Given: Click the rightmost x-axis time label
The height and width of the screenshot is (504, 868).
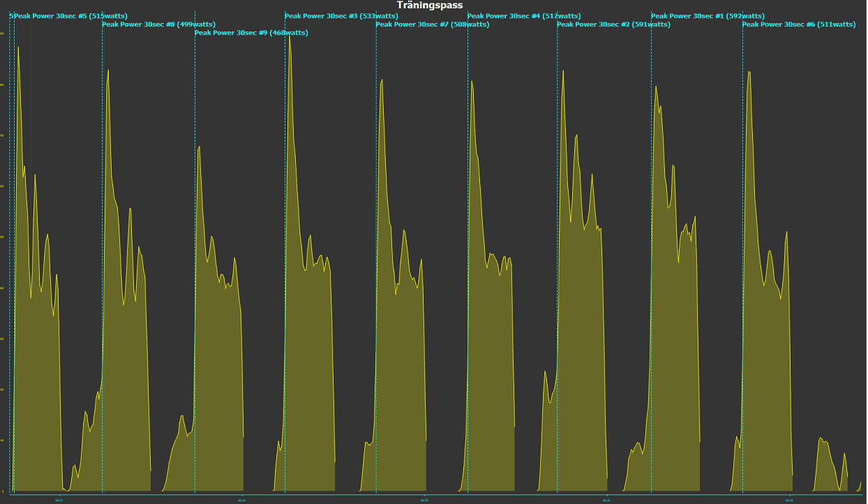Looking at the screenshot, I should pyautogui.click(x=789, y=499).
